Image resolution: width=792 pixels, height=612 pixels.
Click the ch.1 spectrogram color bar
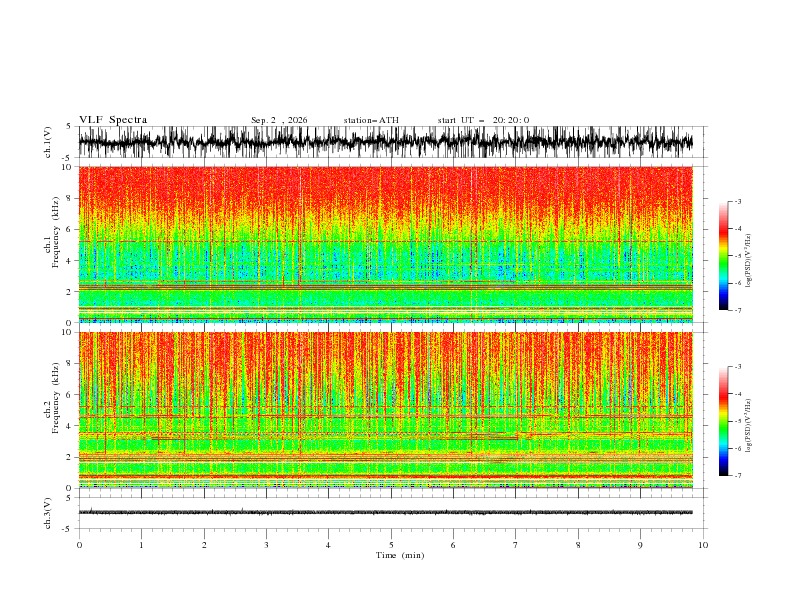point(723,256)
